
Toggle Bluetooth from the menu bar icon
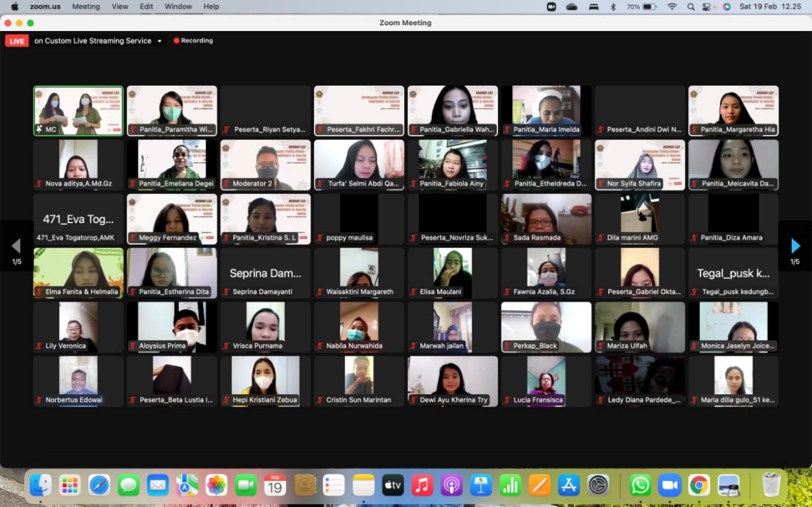(x=613, y=6)
